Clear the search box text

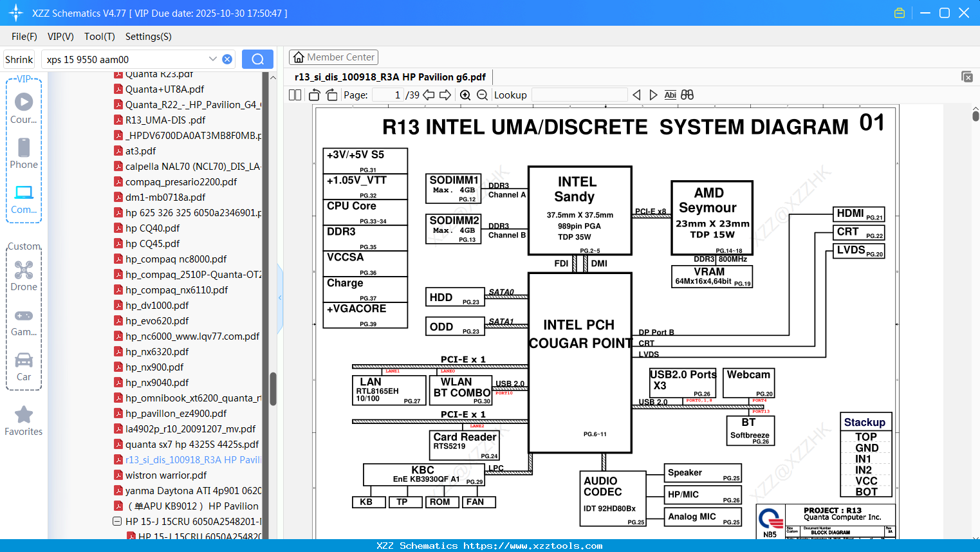pos(227,59)
